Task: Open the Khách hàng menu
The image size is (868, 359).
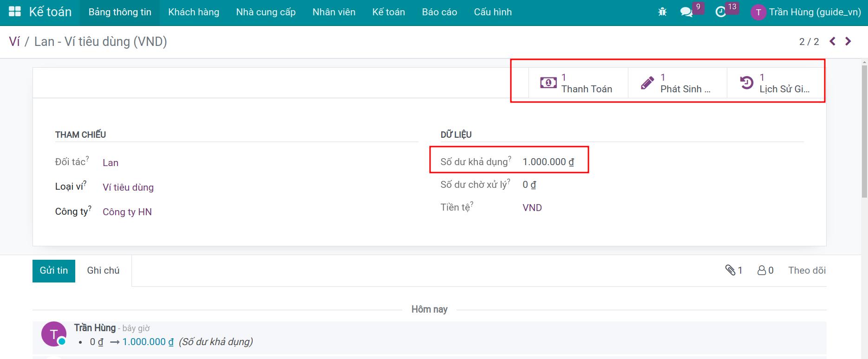Action: [194, 12]
